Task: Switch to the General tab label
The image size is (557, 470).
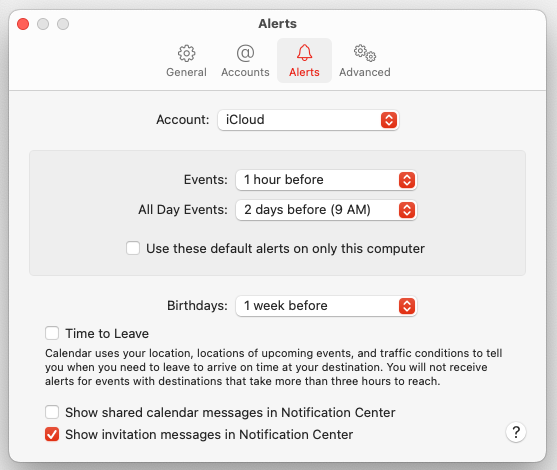Action: [186, 72]
